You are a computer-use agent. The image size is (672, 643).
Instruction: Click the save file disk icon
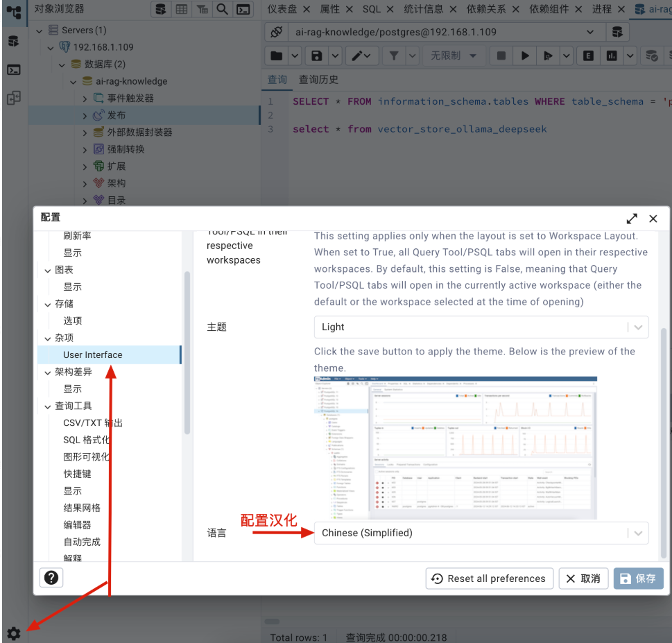coord(316,55)
